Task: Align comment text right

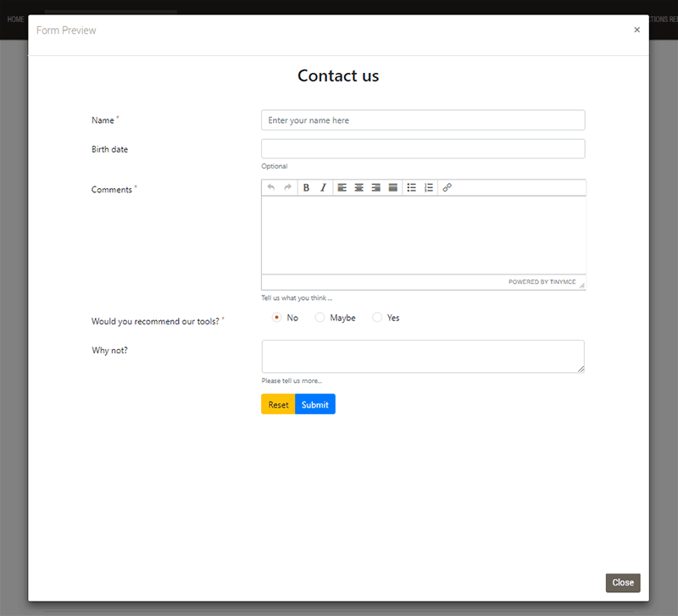Action: [376, 188]
